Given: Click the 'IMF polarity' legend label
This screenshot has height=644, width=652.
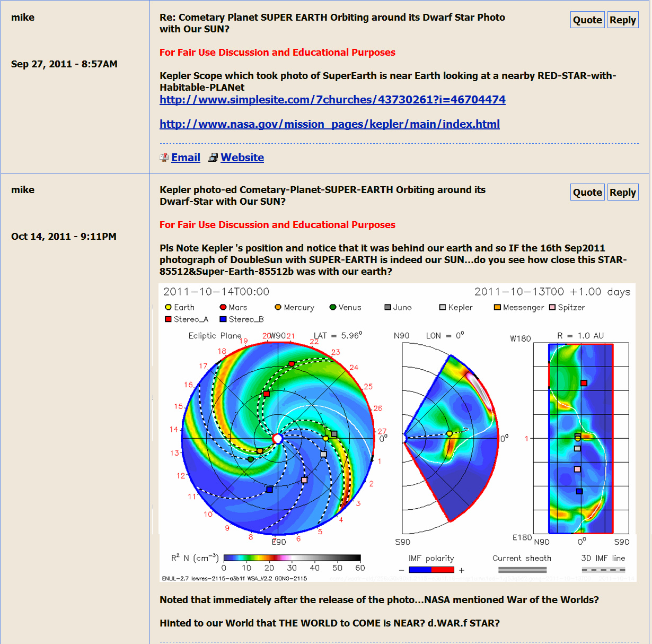Looking at the screenshot, I should (x=431, y=558).
